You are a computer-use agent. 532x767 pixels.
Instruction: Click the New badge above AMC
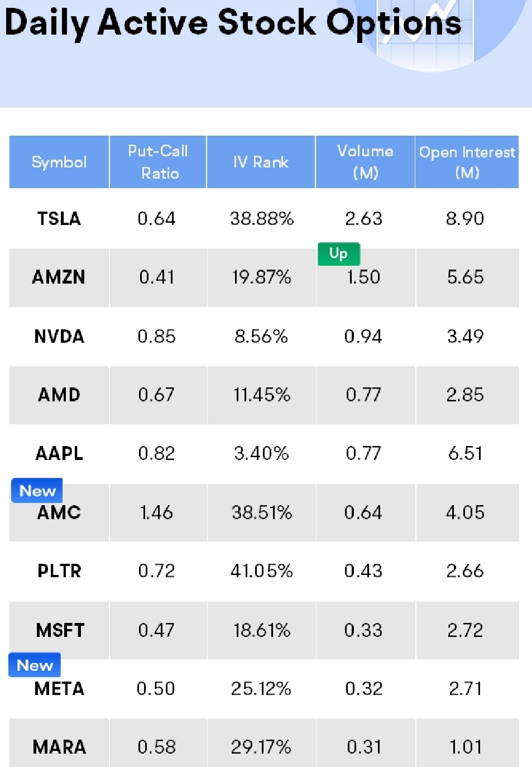pos(37,491)
